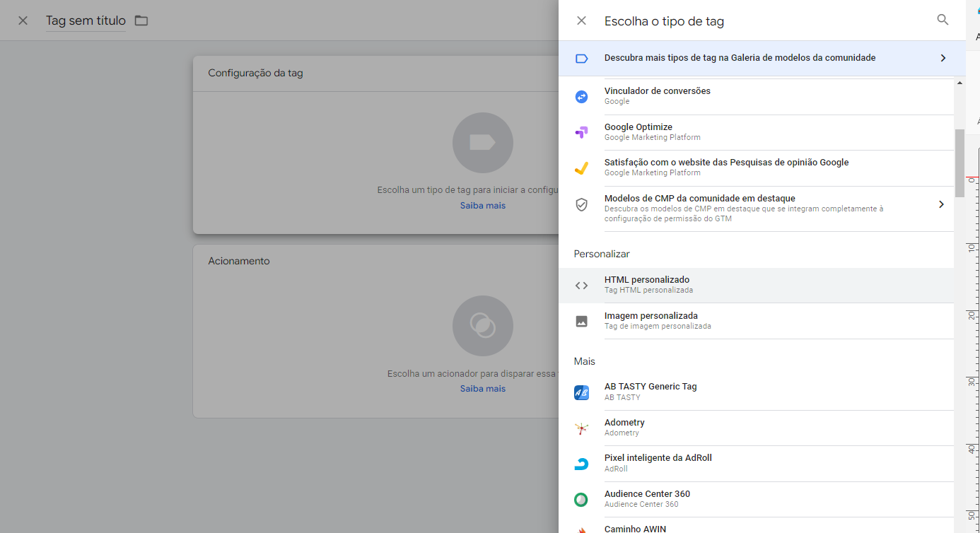This screenshot has width=980, height=533.
Task: Open Descubra mais tipos de tag banner
Action: coord(762,58)
